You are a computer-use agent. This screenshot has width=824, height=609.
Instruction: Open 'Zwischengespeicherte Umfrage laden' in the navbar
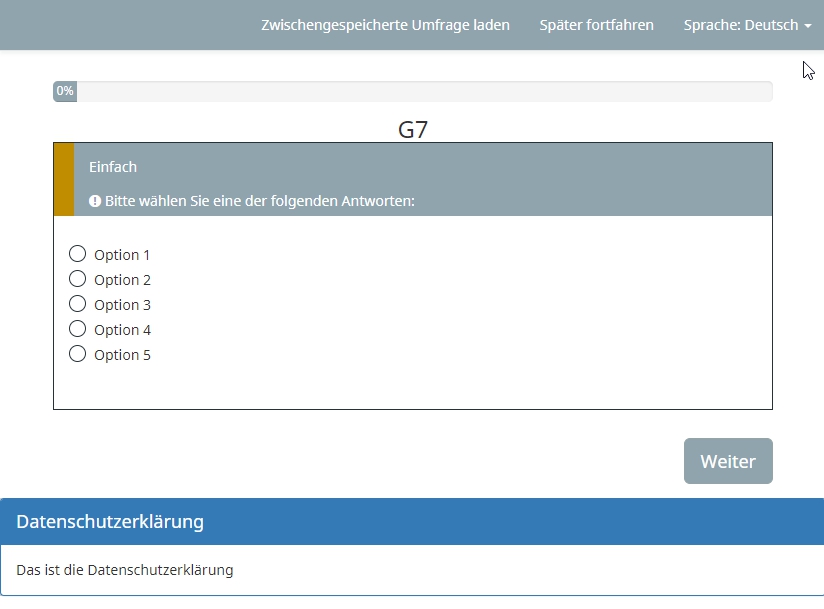385,25
